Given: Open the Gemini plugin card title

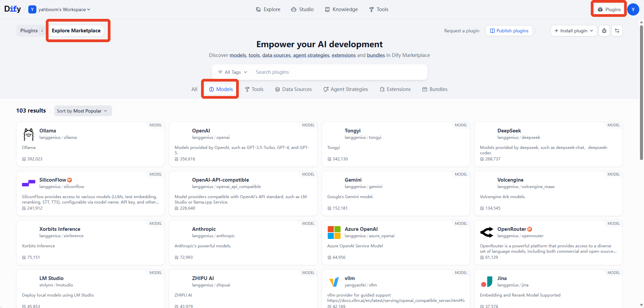Looking at the screenshot, I should click(x=353, y=180).
